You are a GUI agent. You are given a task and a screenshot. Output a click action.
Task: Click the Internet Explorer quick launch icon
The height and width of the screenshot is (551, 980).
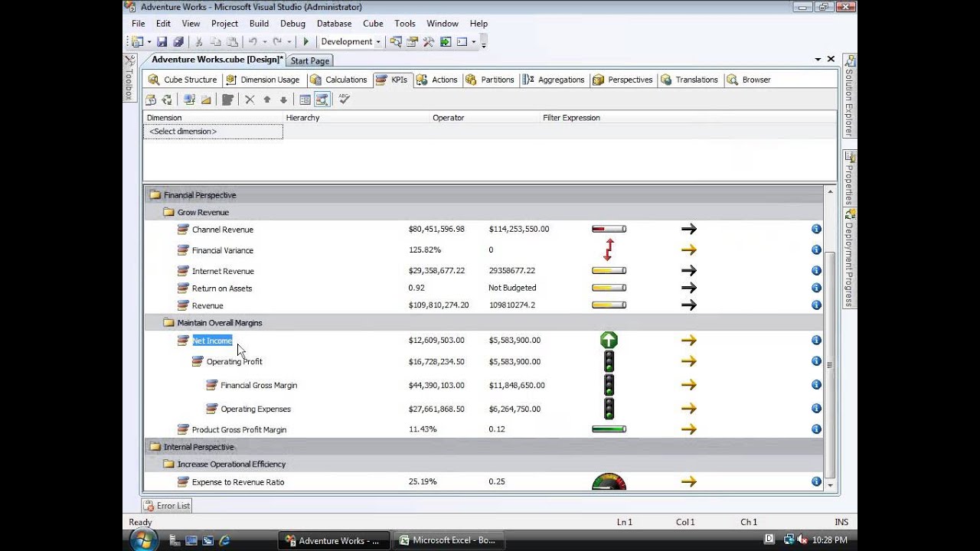(224, 540)
